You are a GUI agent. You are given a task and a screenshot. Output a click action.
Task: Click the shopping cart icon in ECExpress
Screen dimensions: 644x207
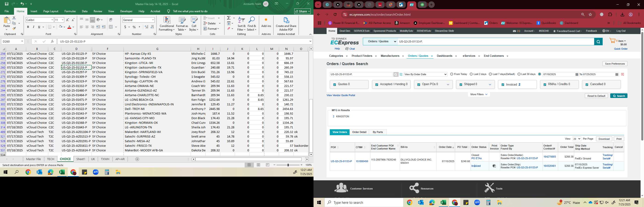[612, 41]
